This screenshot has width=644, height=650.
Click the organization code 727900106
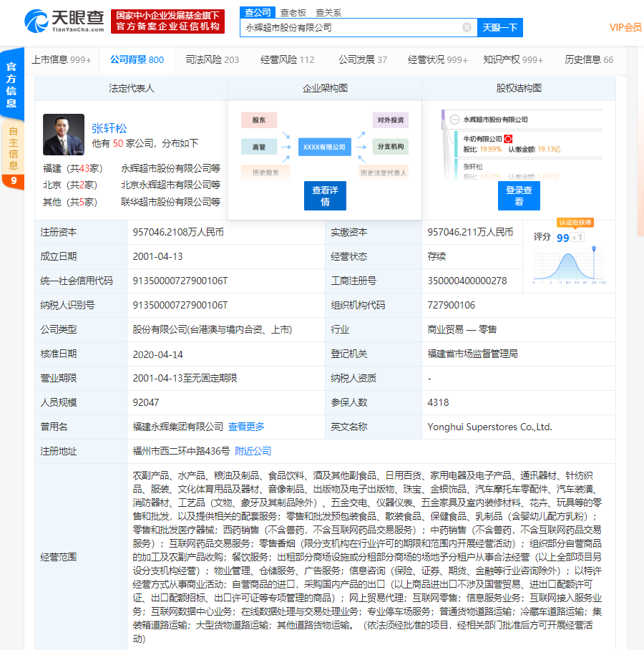click(452, 305)
